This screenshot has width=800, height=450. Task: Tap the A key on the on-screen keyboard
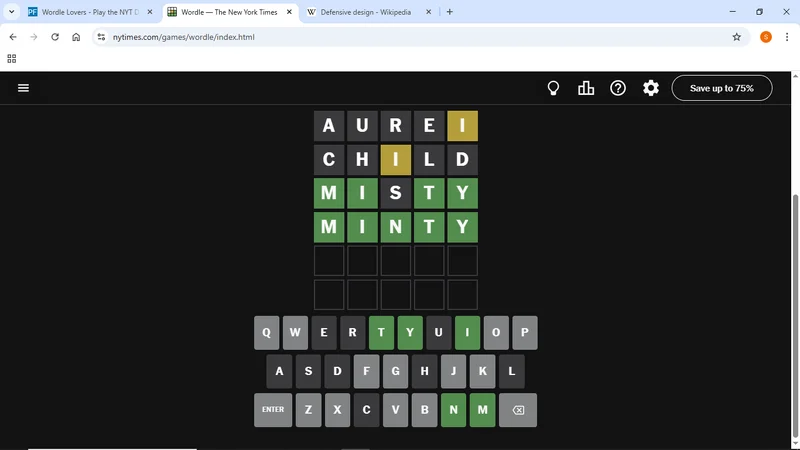(x=279, y=371)
